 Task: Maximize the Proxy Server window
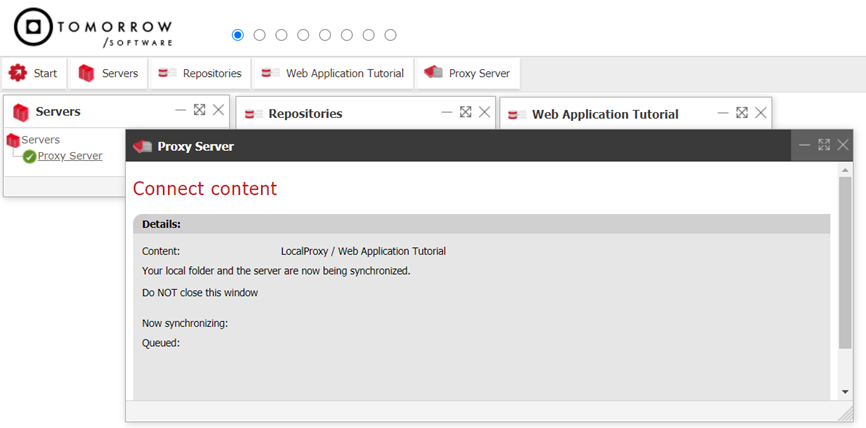point(824,145)
